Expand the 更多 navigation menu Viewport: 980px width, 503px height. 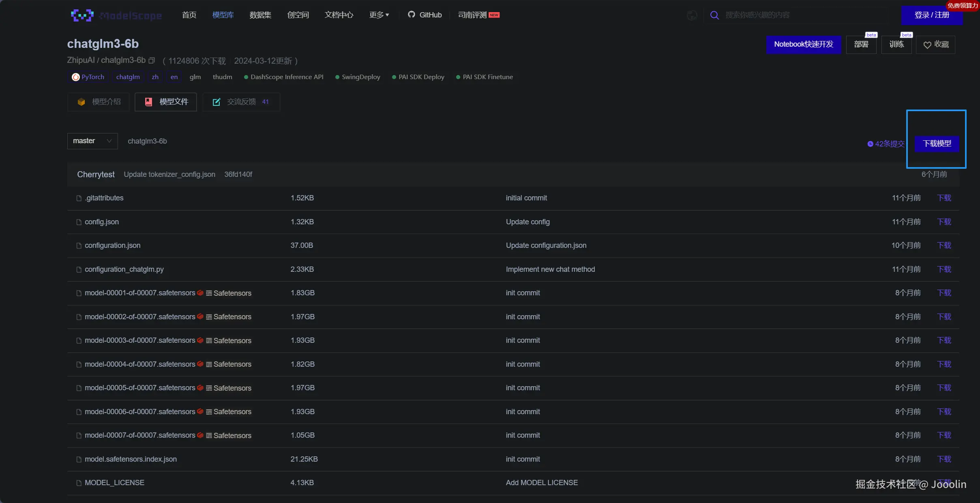pos(379,15)
